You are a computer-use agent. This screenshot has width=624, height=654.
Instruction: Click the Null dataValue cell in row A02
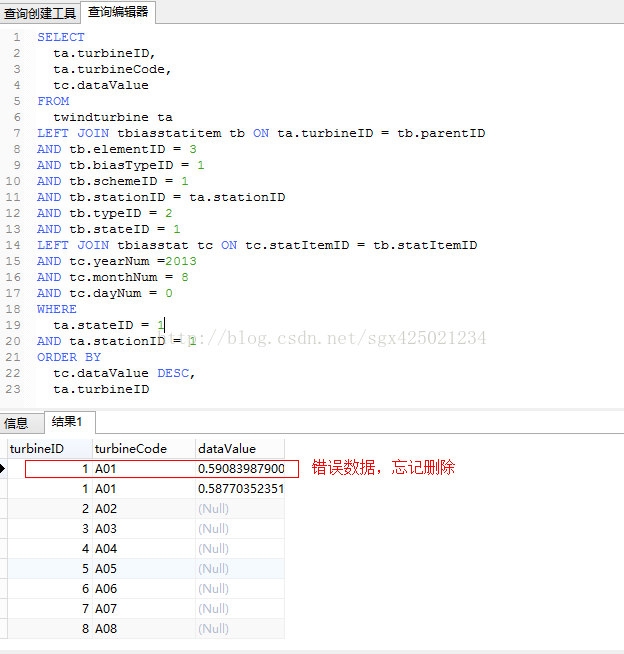click(240, 508)
